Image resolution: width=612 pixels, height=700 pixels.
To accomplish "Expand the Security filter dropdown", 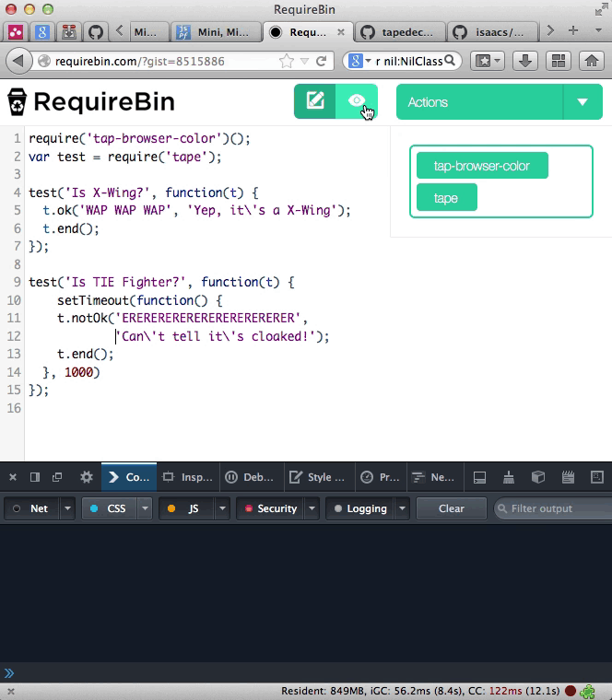I will coord(312,508).
